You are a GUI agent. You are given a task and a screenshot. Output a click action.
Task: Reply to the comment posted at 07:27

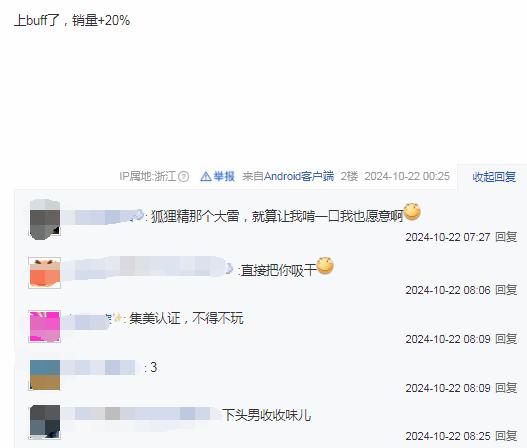pyautogui.click(x=506, y=237)
